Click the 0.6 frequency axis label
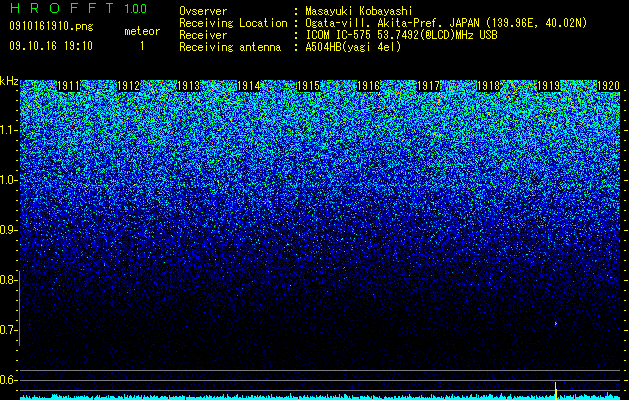The height and width of the screenshot is (400, 629). pos(8,380)
